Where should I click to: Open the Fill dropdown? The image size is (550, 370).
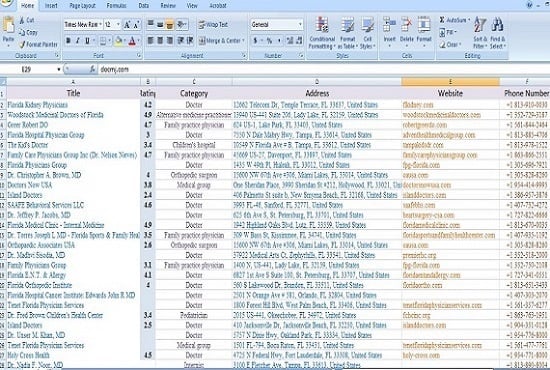pyautogui.click(x=447, y=32)
